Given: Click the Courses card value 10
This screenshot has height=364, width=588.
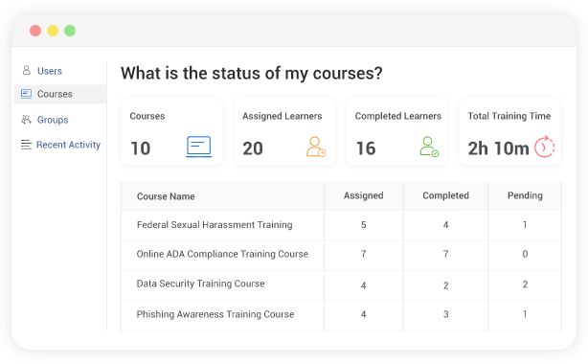Looking at the screenshot, I should (140, 148).
